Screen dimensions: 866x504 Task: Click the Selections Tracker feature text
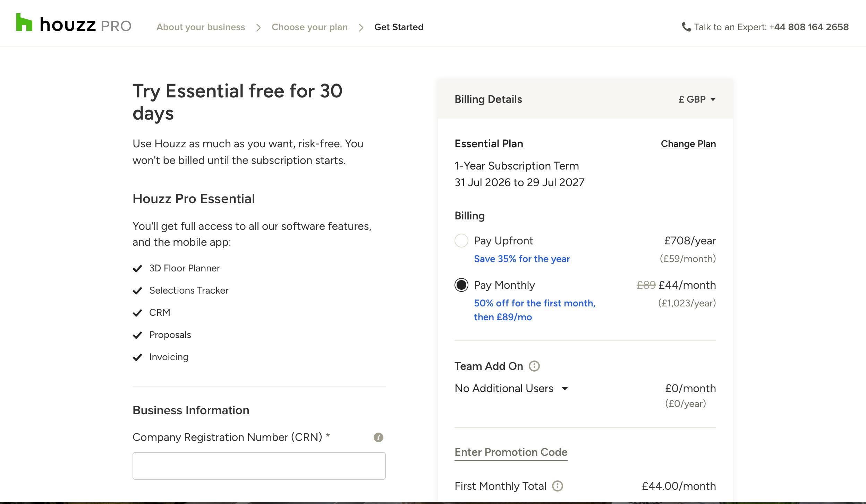pos(189,290)
